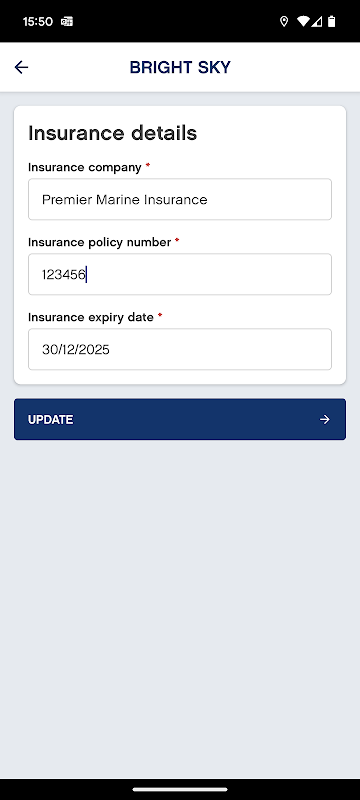360x800 pixels.
Task: Tap the Wi-Fi icon in status bar
Action: 304,21
